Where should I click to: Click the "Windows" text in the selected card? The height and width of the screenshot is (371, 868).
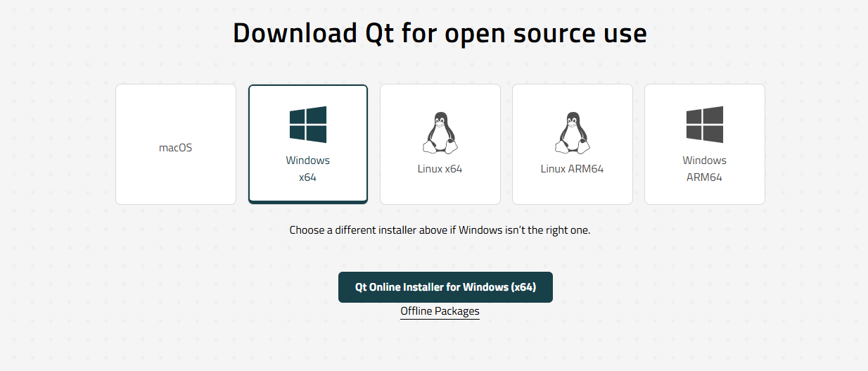tap(308, 161)
